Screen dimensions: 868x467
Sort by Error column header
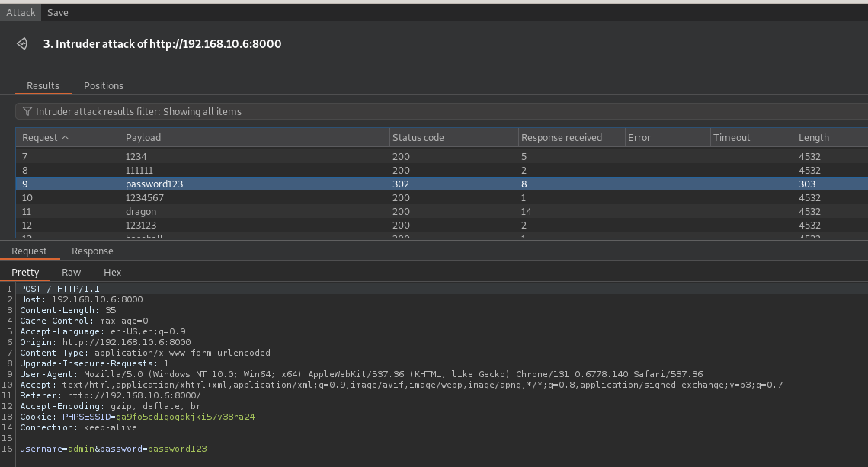tap(667, 137)
